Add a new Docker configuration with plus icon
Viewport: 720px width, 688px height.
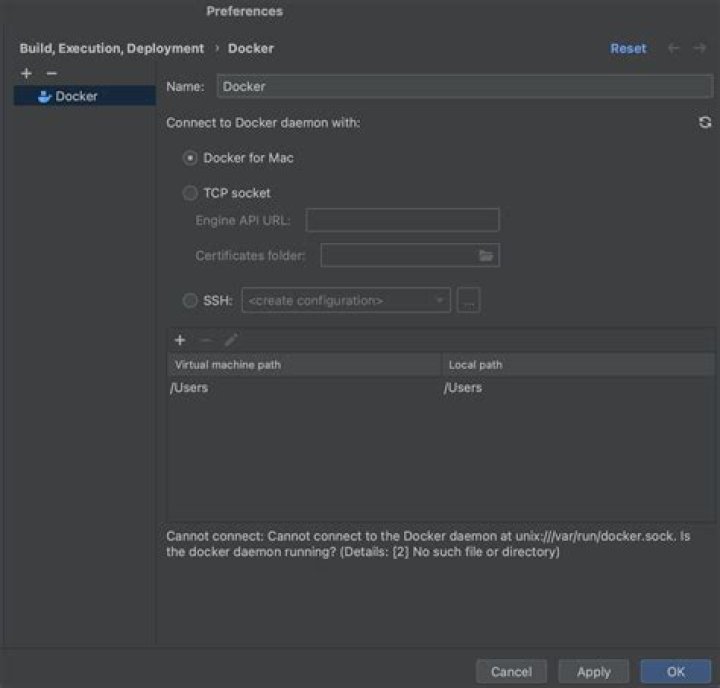pos(26,73)
